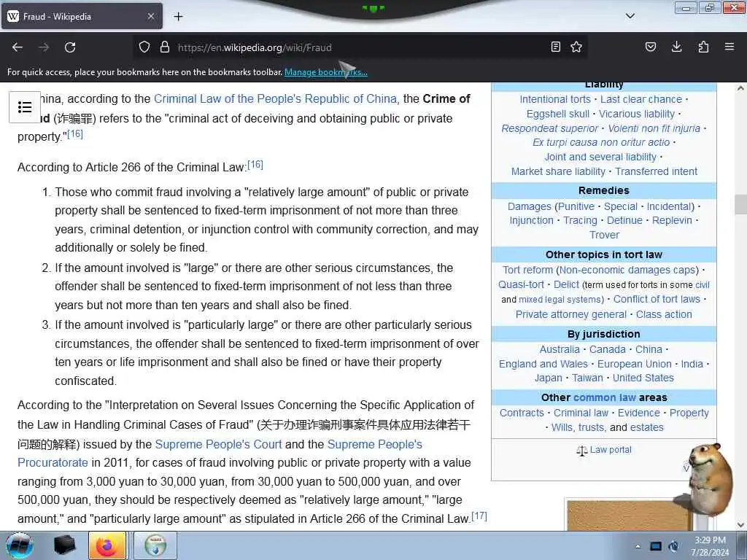
Task: Open Market share liability link
Action: pyautogui.click(x=558, y=171)
